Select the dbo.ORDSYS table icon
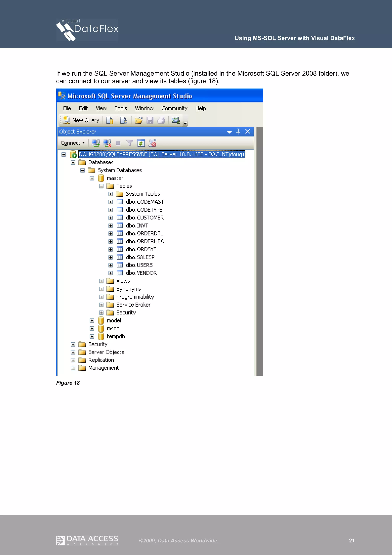This screenshot has height=555, width=392. click(120, 249)
